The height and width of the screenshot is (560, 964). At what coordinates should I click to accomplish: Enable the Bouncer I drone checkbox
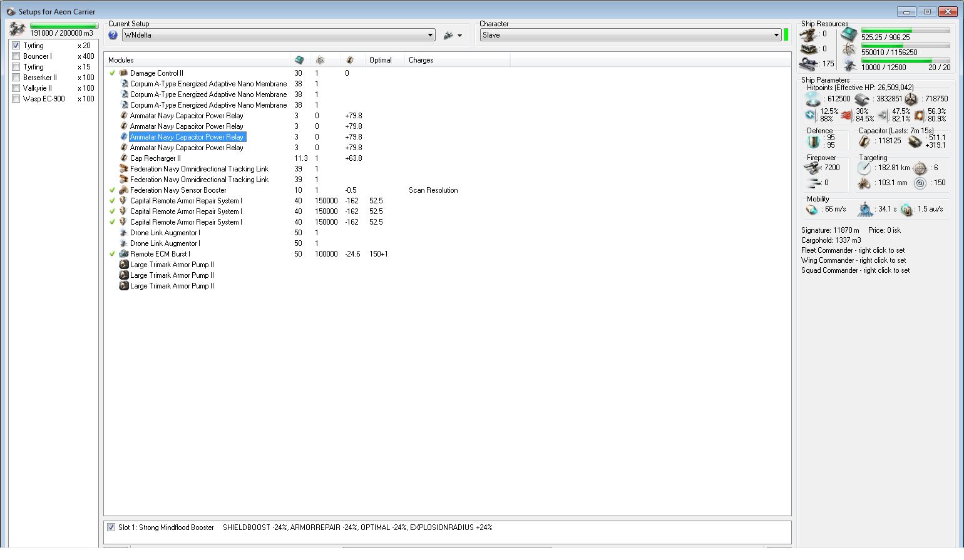click(x=16, y=56)
